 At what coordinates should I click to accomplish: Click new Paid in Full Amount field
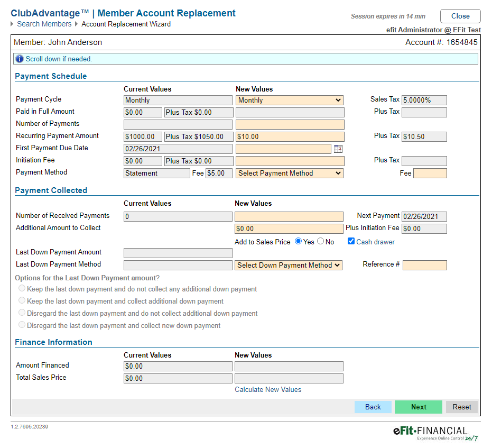(x=290, y=112)
